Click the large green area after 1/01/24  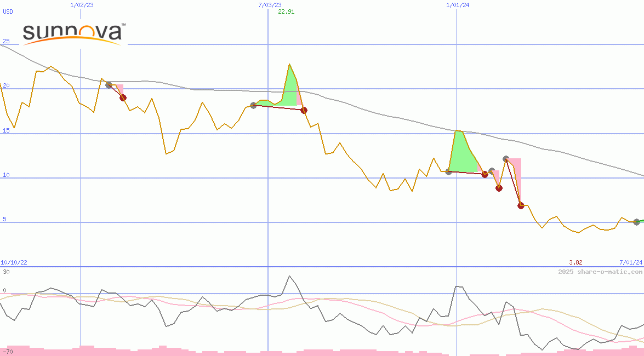pos(462,156)
